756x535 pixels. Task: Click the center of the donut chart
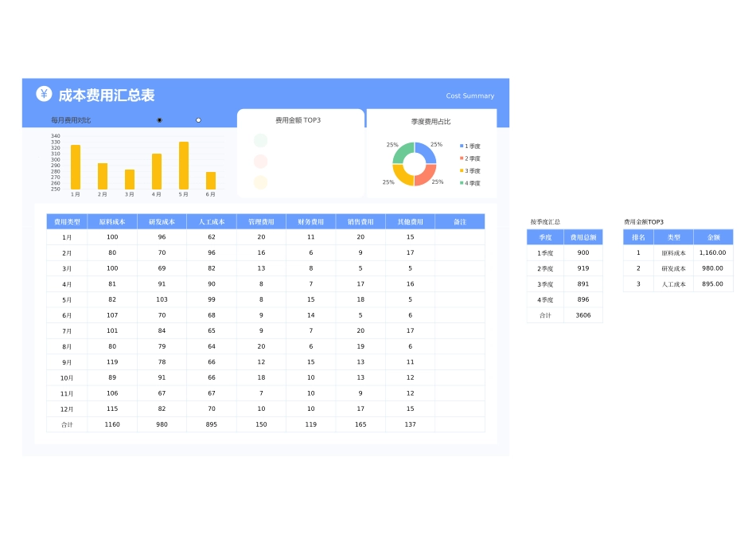[413, 162]
